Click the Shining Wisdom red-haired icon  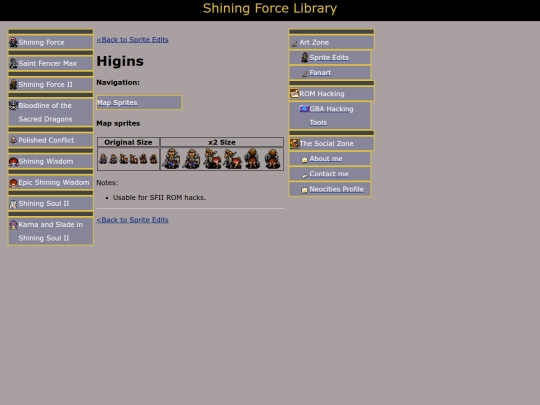coord(13,162)
